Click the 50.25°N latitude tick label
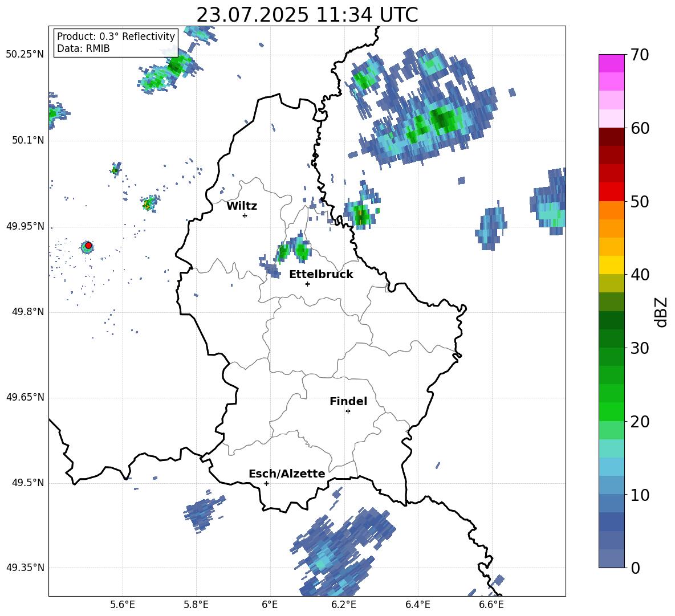This screenshot has width=675, height=616. [25, 55]
